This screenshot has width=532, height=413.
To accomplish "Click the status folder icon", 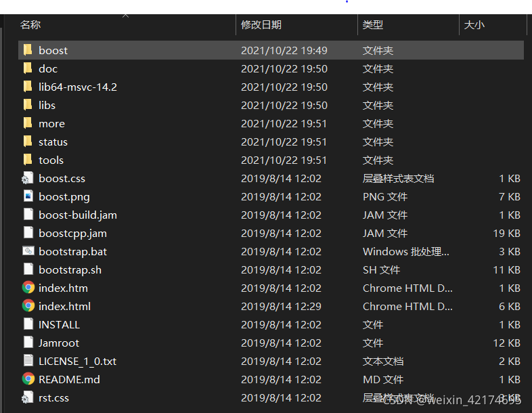I will (28, 142).
